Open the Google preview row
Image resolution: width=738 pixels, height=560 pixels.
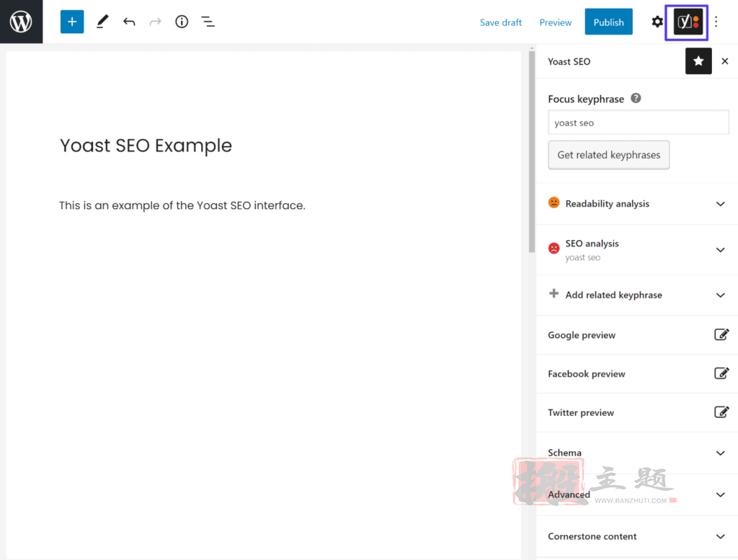pyautogui.click(x=637, y=335)
